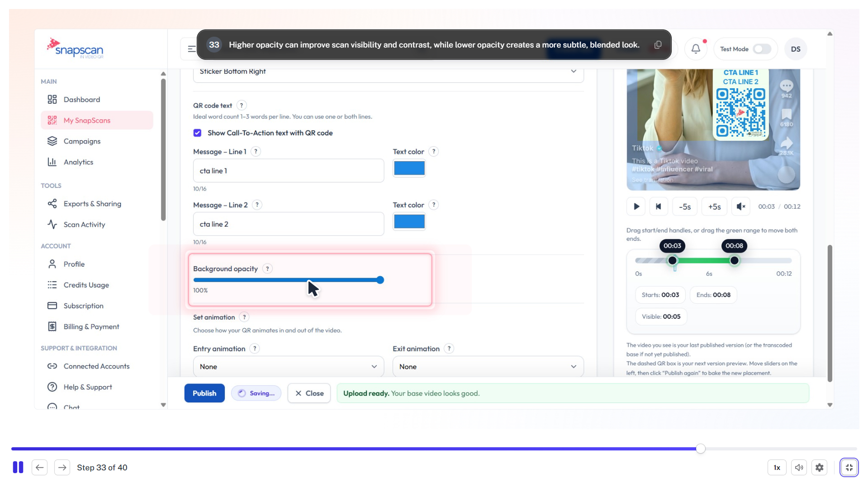This screenshot has height=488, width=868.
Task: Show help for Exit animation
Action: point(449,349)
